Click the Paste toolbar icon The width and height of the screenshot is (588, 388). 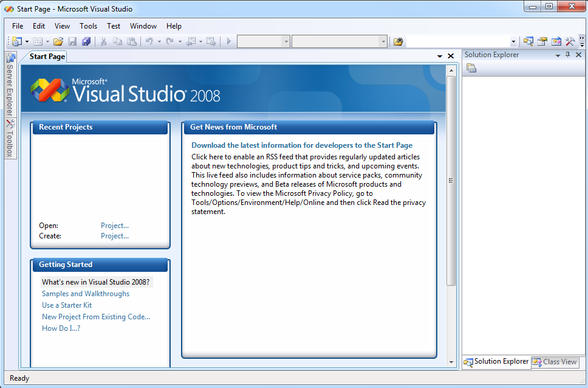pyautogui.click(x=131, y=41)
